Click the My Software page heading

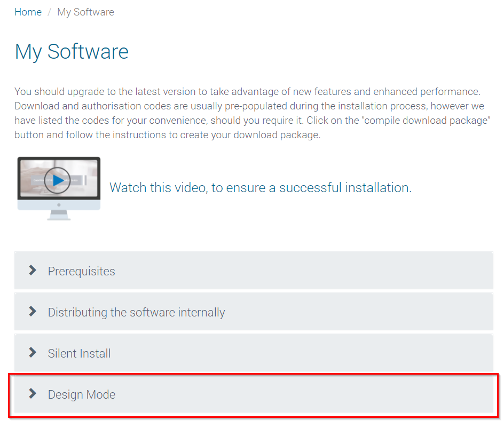[x=72, y=52]
